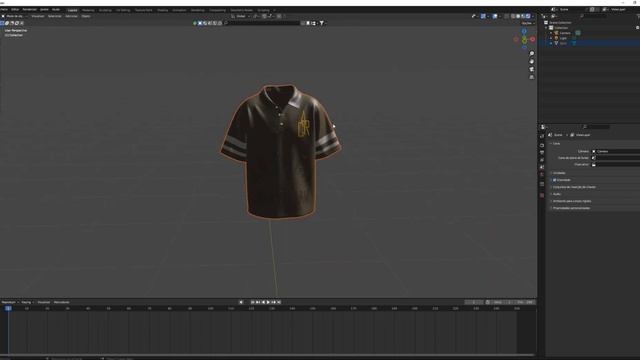Image resolution: width=640 pixels, height=360 pixels.
Task: Select solid viewport shading
Action: 518,16
